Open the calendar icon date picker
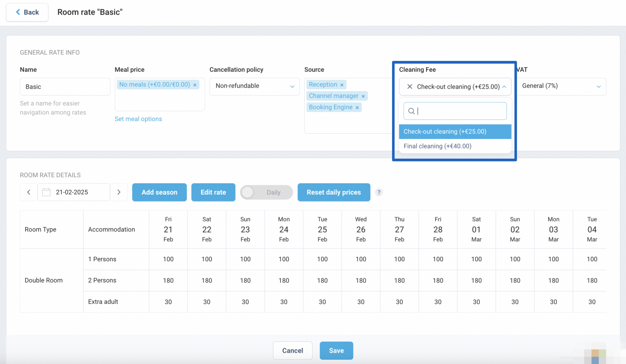 (47, 192)
